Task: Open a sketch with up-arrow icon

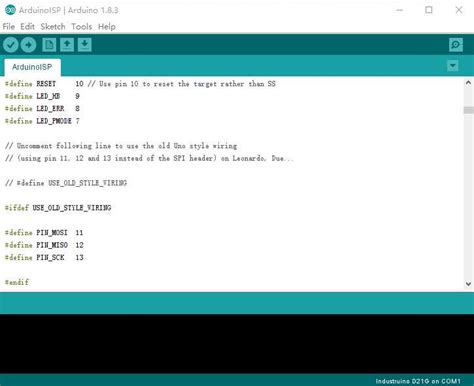Action: tap(67, 45)
